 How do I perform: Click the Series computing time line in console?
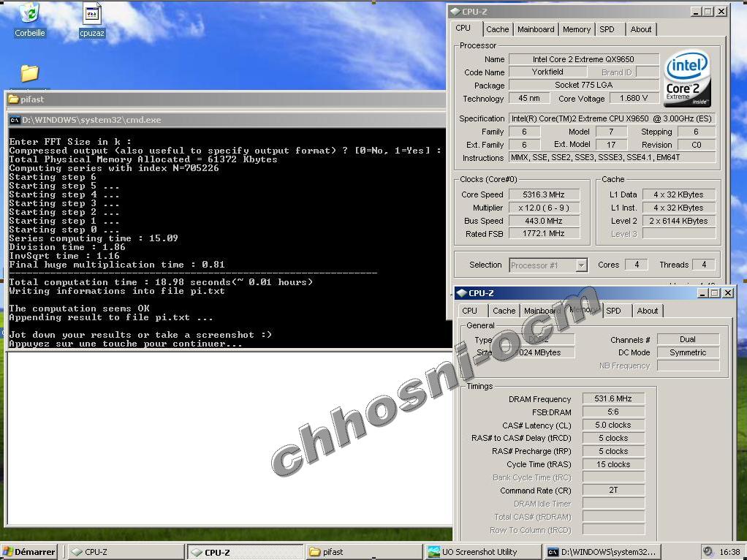(x=94, y=238)
